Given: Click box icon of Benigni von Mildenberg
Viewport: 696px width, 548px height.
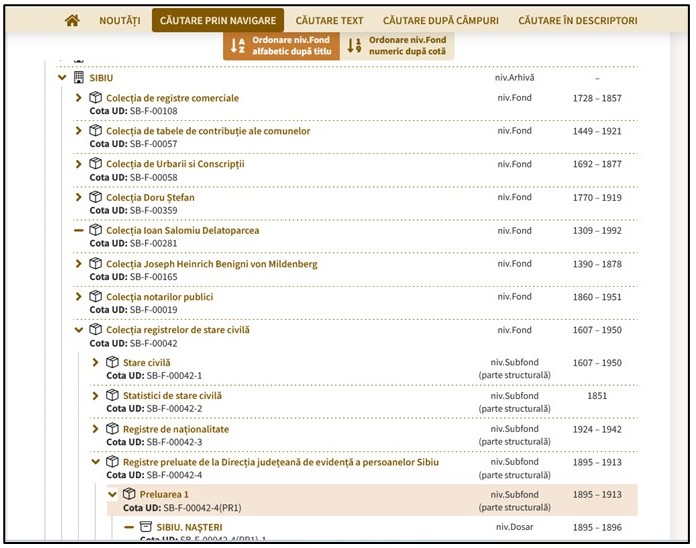Looking at the screenshot, I should (95, 263).
